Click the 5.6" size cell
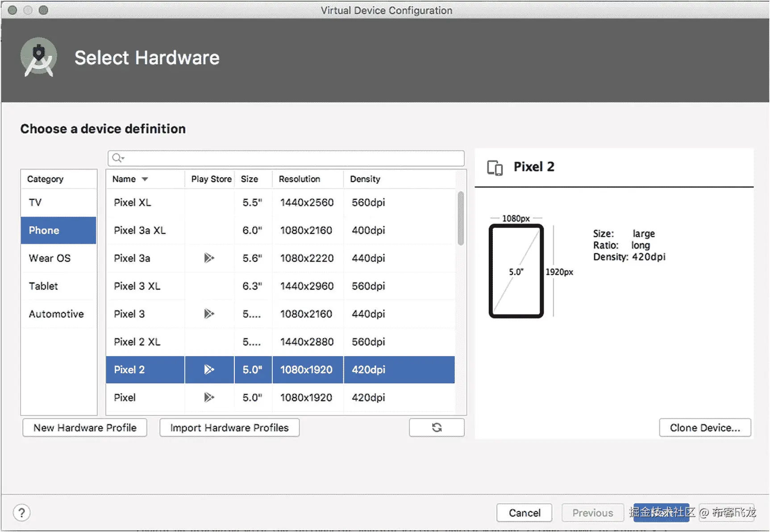 [x=252, y=258]
